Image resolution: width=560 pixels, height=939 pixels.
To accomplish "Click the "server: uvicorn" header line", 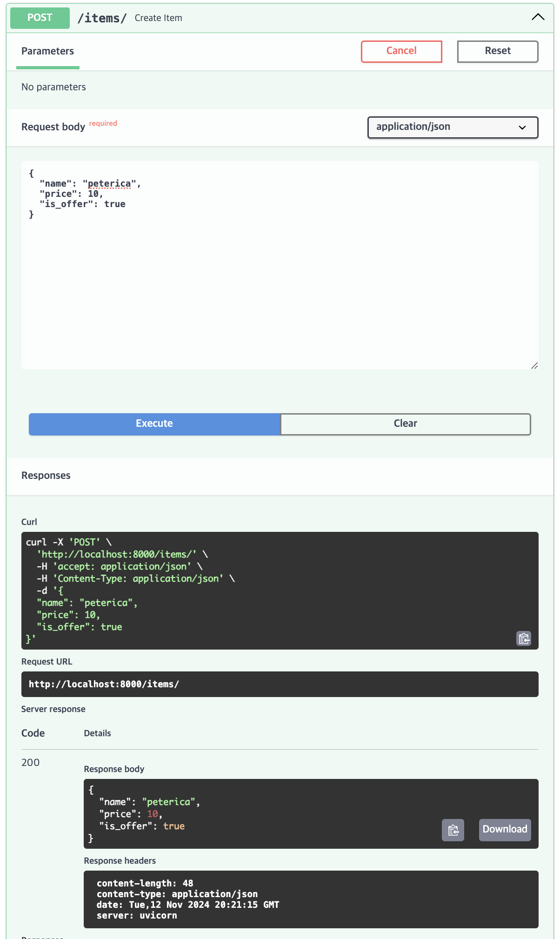I will (x=137, y=915).
